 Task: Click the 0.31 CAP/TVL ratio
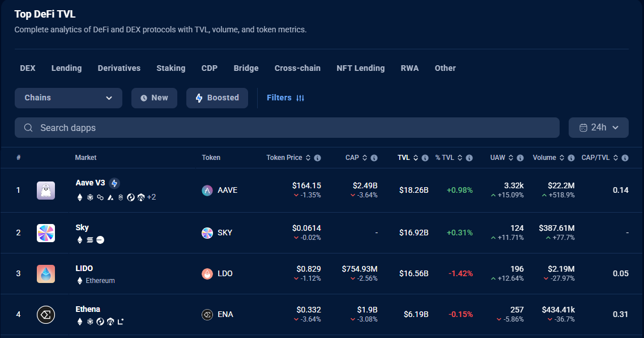click(621, 314)
